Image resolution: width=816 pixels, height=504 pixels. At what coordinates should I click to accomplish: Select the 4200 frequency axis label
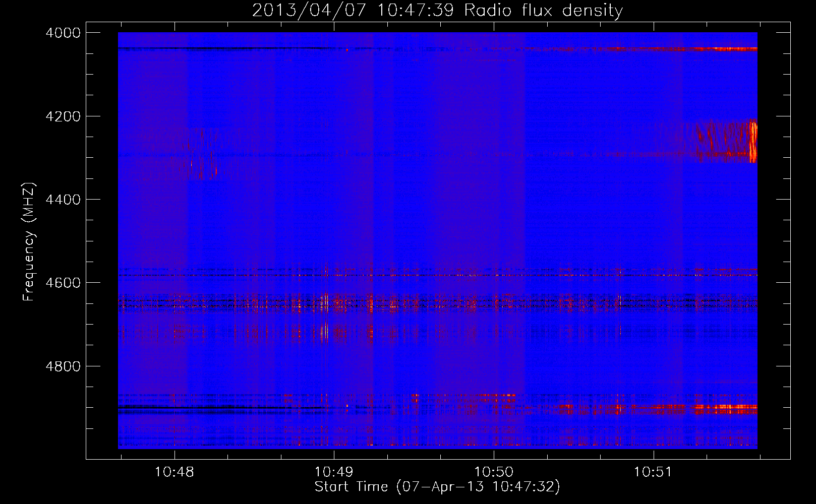click(63, 116)
